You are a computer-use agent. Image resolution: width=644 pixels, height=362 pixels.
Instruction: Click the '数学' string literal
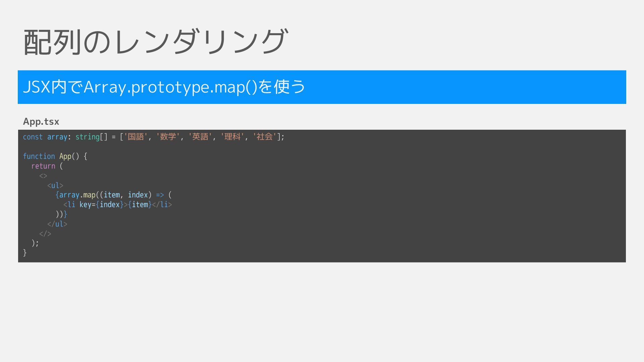(168, 137)
